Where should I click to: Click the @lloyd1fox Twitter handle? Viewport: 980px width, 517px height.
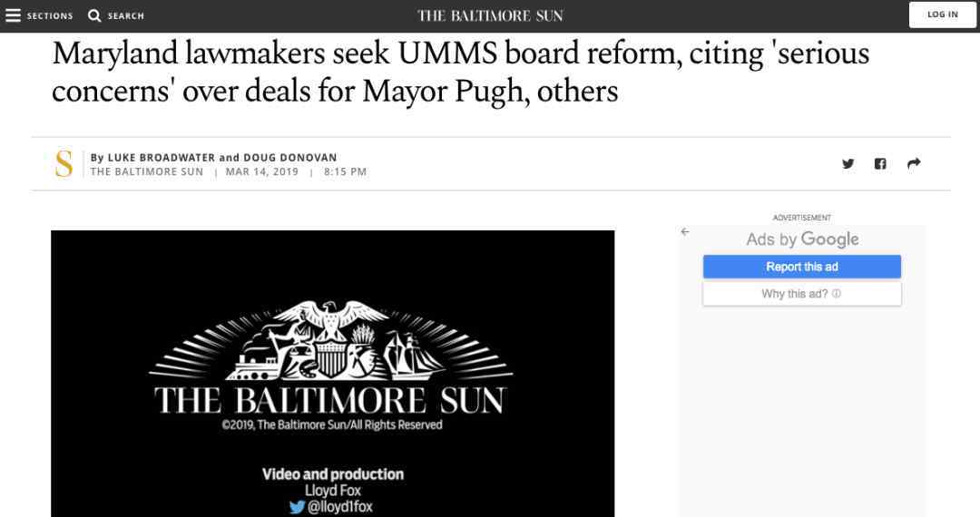coord(339,507)
